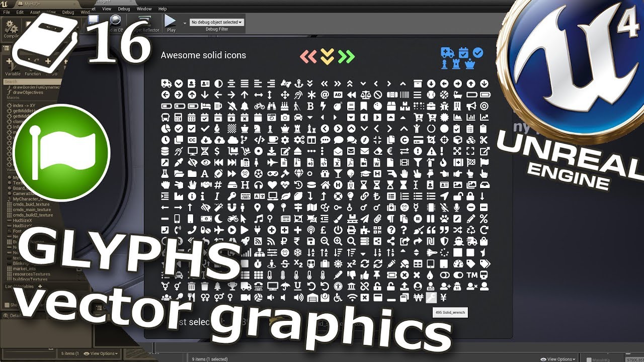Viewport: 644px width, 362px height.
Task: Click the scissors cut glyph
Action: 484,139
